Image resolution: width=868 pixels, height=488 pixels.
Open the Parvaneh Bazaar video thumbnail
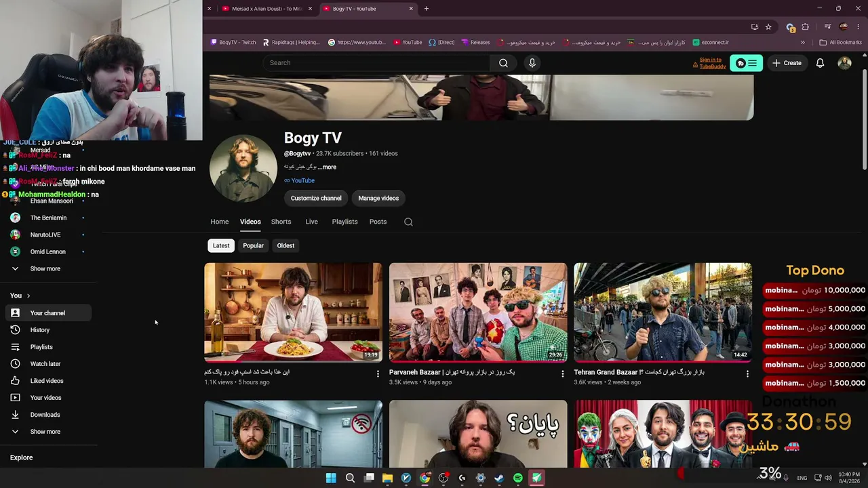coord(478,312)
